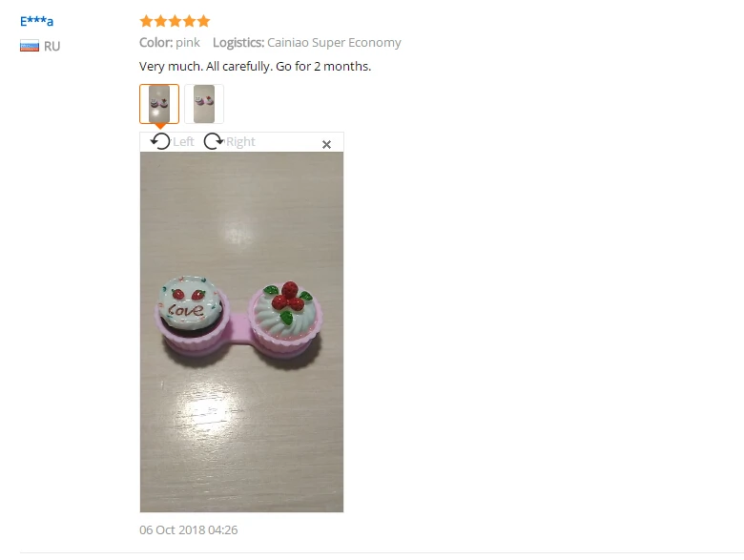Screen dimensions: 744x560
Task: Rotate the photo with the counterclockwise arrow icon
Action: [160, 141]
